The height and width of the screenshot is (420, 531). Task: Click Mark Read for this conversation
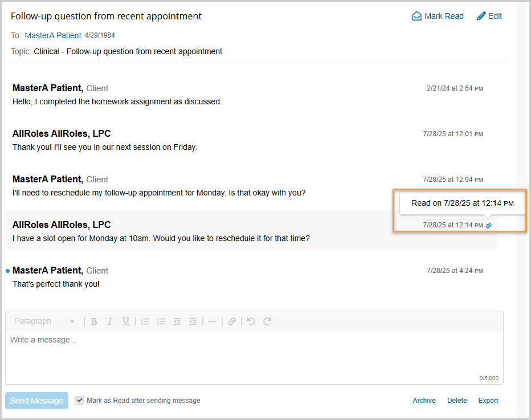438,16
